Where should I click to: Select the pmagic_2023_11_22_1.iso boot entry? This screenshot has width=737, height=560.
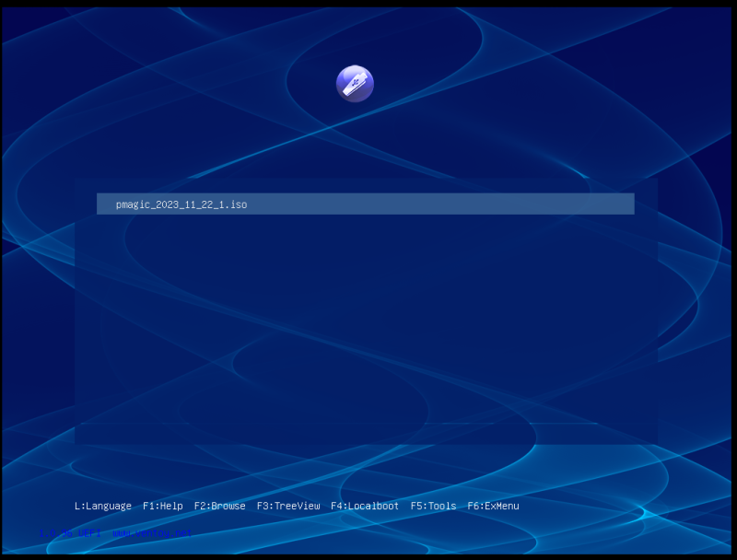(365, 204)
